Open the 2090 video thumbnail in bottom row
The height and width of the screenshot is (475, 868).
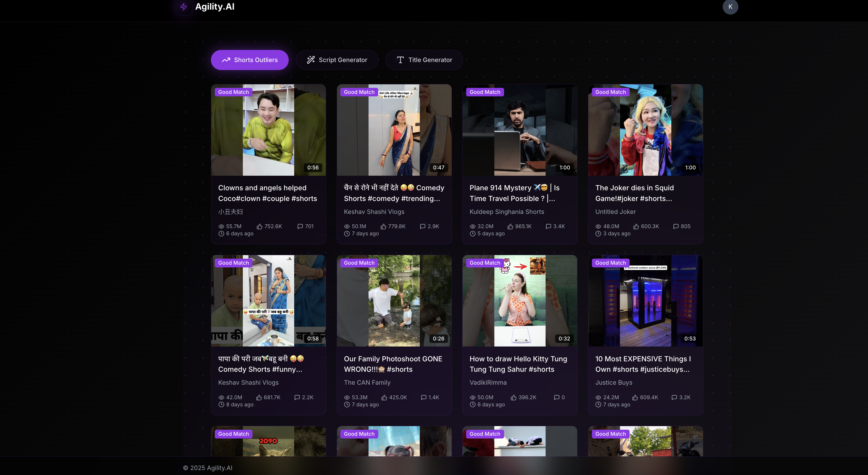[x=268, y=445]
